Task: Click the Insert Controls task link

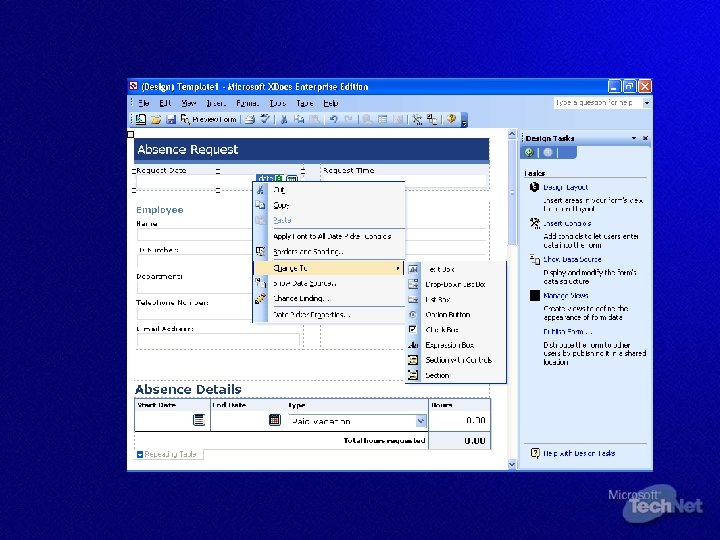Action: (x=567, y=224)
